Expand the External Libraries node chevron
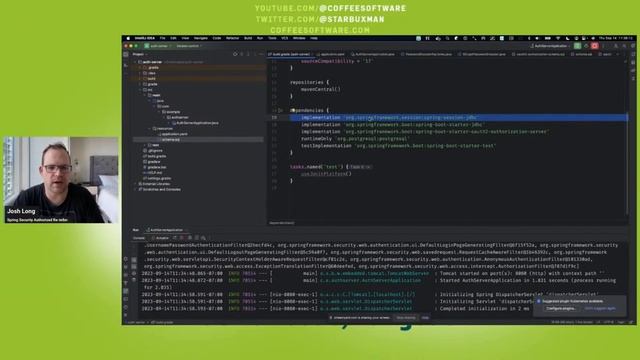Screen dimensions: 640x360 point(136,184)
